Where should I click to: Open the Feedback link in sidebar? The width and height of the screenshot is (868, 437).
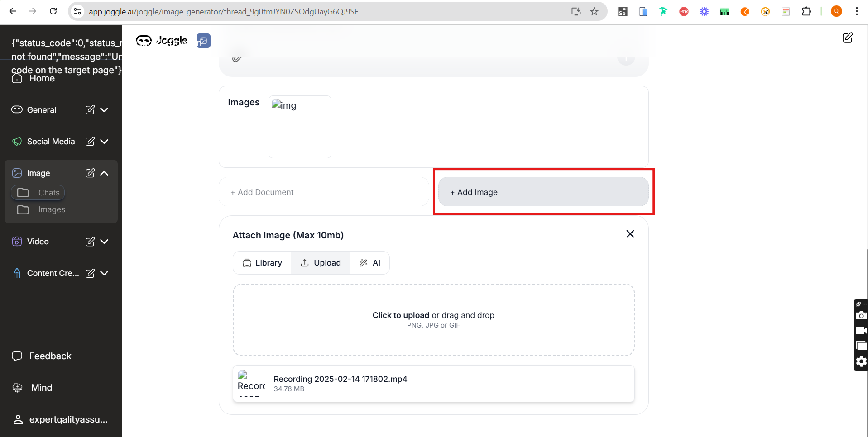point(50,356)
